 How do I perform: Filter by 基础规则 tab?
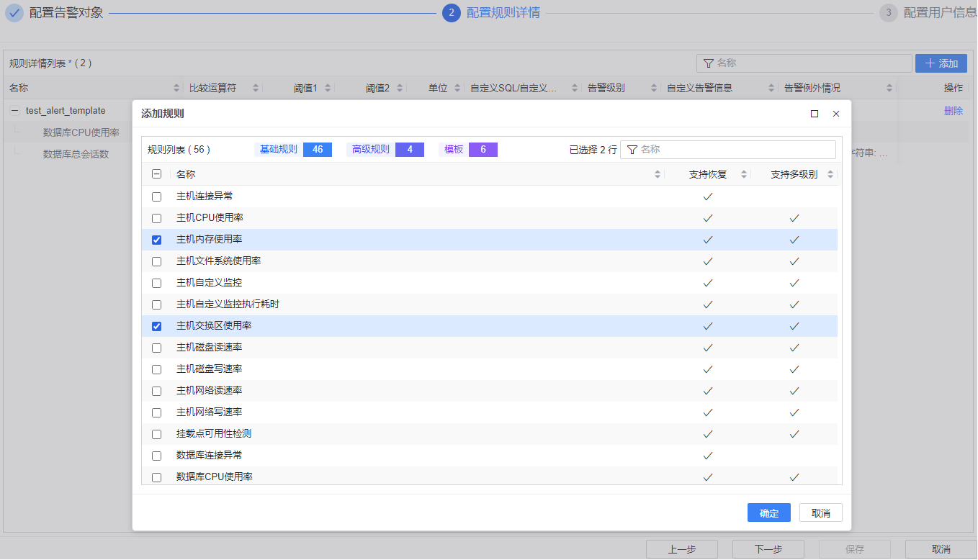pos(293,150)
